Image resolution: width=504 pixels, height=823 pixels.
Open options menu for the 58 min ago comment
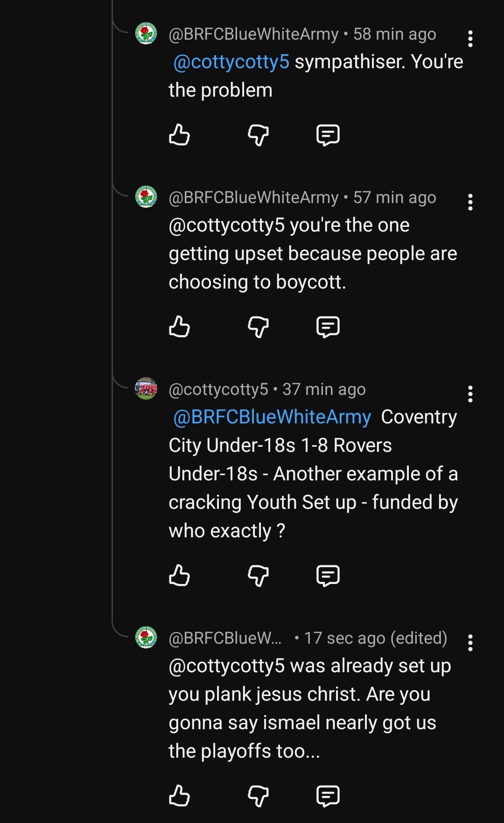470,39
